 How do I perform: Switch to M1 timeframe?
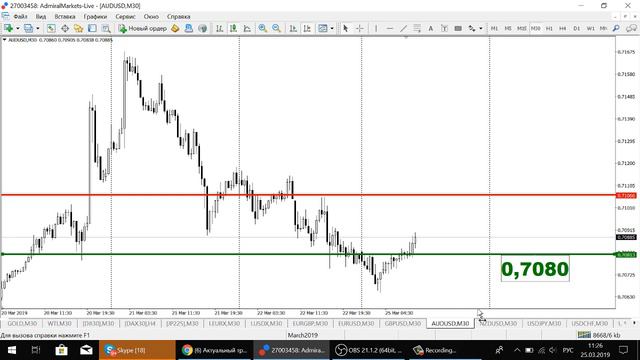click(494, 28)
